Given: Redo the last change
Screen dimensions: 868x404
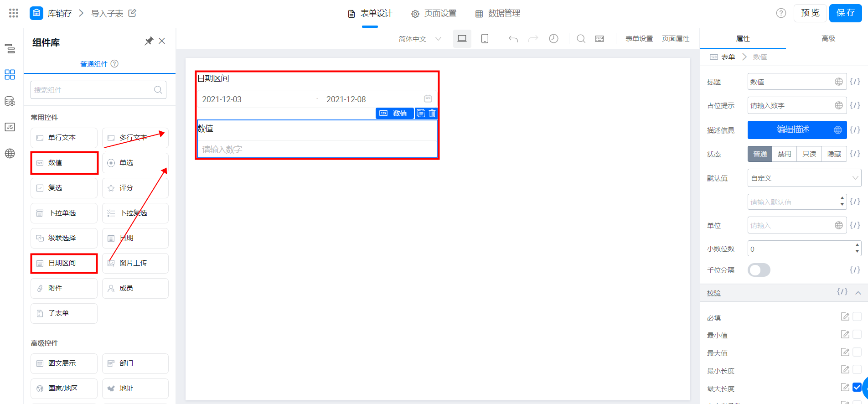Looking at the screenshot, I should click(533, 39).
